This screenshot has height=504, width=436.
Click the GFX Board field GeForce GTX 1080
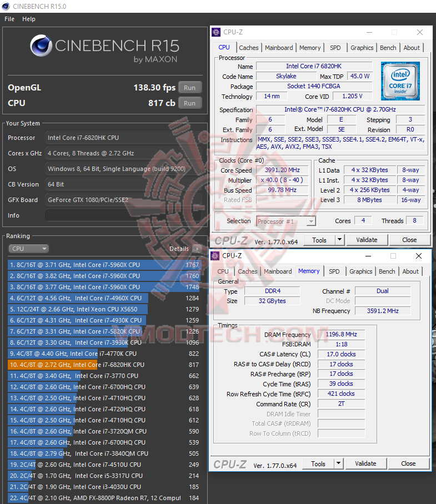click(x=123, y=200)
